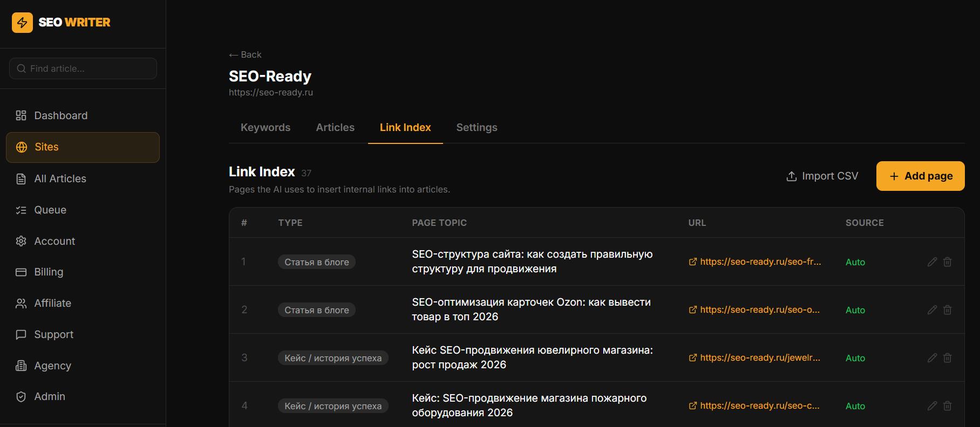Click the edit pencil icon for row 1
Image resolution: width=980 pixels, height=427 pixels.
pos(932,262)
